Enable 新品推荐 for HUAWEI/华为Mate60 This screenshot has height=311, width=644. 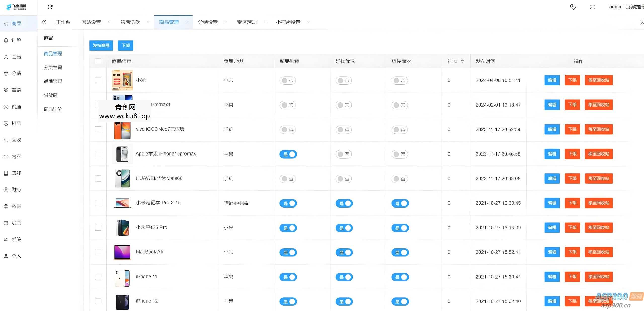tap(288, 179)
